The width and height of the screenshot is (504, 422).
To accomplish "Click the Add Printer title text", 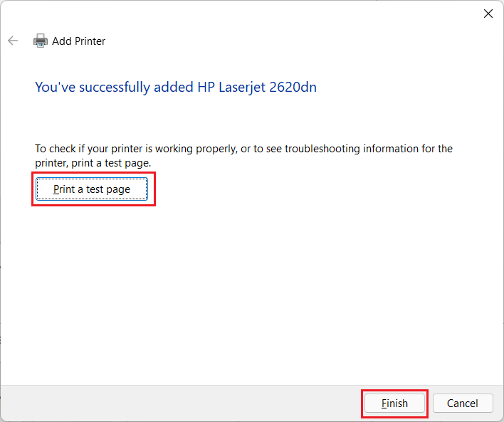I will pyautogui.click(x=78, y=41).
